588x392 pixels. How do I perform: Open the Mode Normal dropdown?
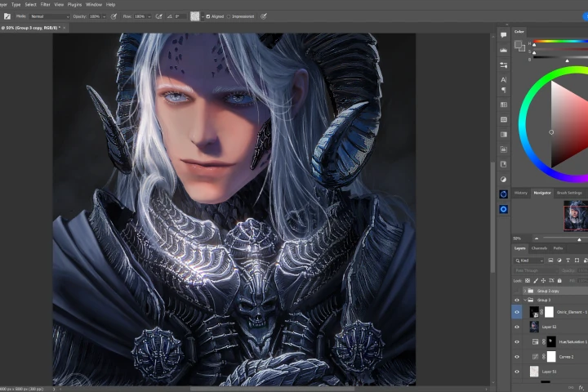(x=50, y=16)
